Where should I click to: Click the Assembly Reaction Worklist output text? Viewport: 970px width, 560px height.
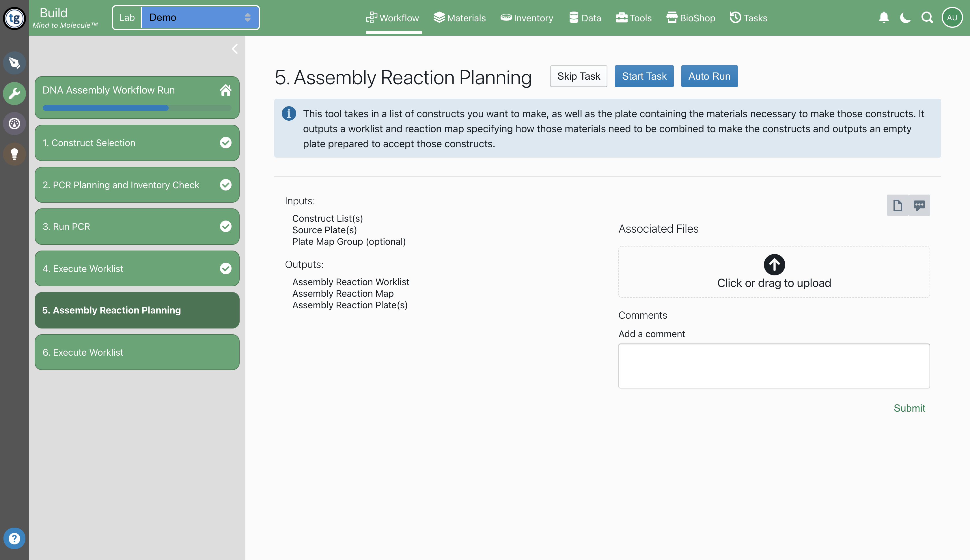351,282
